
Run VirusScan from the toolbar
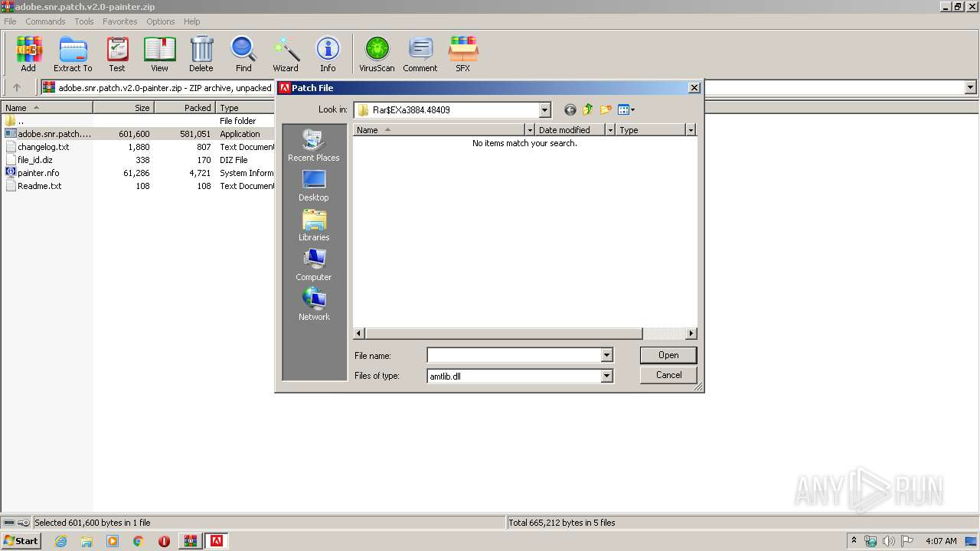click(x=377, y=54)
